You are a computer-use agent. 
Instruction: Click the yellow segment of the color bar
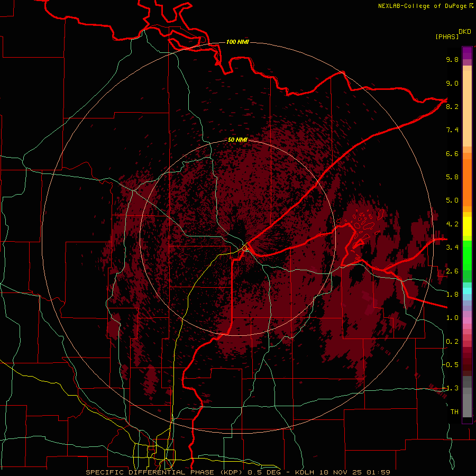pos(467,226)
